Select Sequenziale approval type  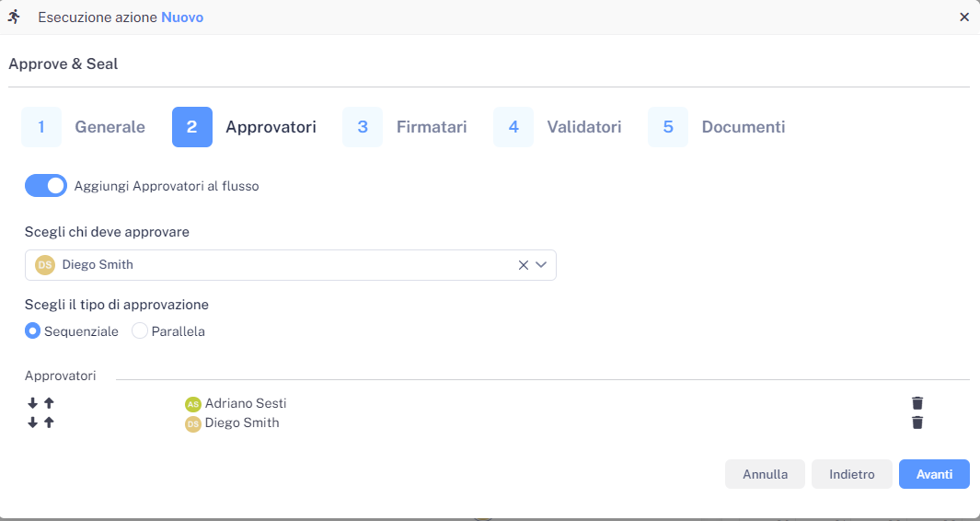point(33,331)
